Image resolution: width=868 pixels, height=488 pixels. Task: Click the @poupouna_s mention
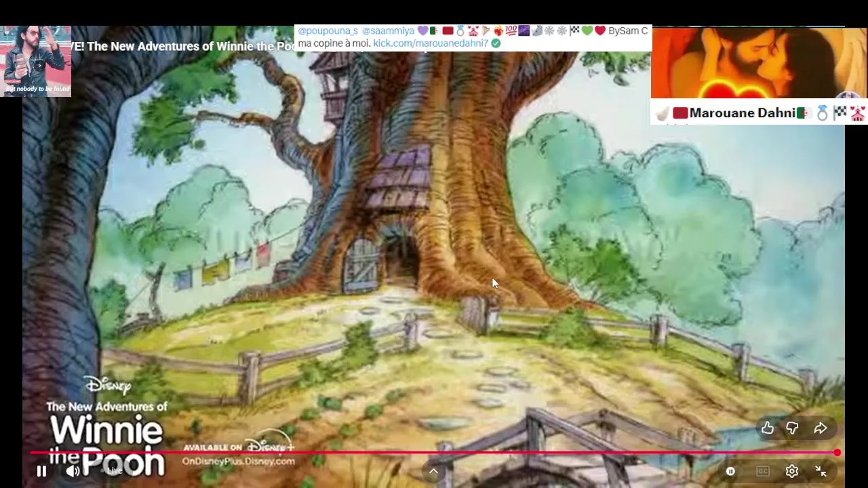point(328,30)
